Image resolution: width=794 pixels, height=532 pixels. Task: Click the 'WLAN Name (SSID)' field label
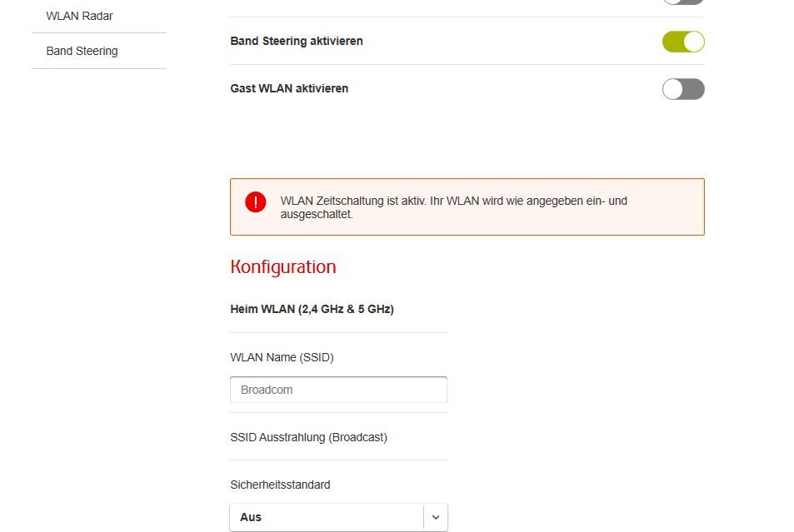(x=282, y=357)
